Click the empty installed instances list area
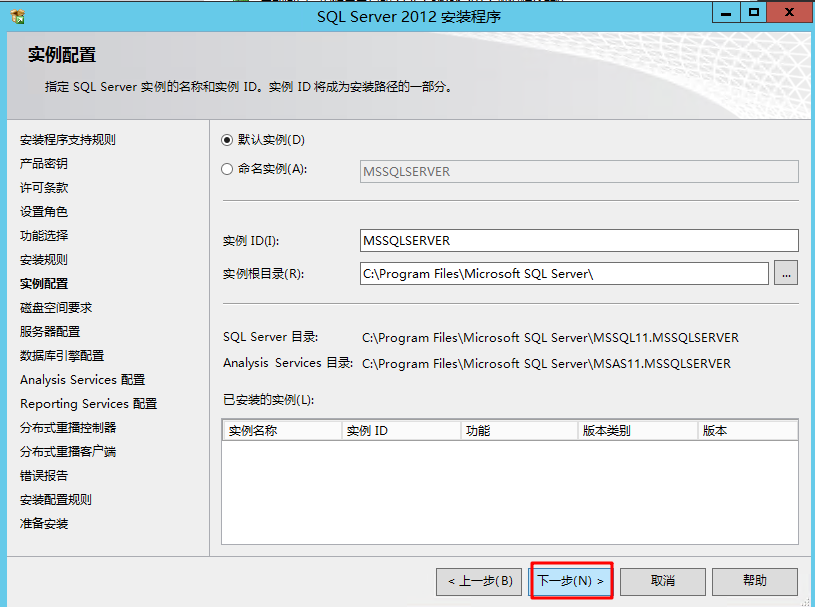This screenshot has width=815, height=607. click(510, 492)
